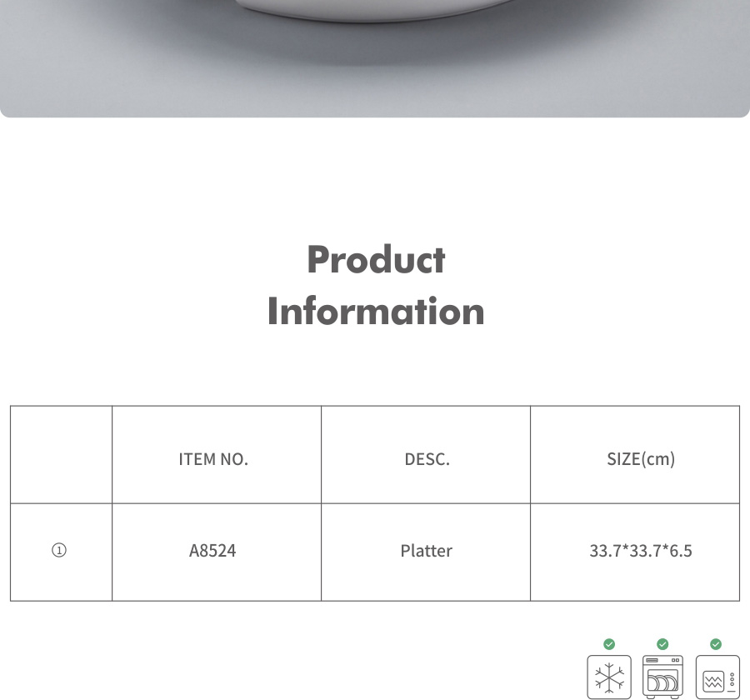
Task: Select the circled number one marker
Action: 60,551
